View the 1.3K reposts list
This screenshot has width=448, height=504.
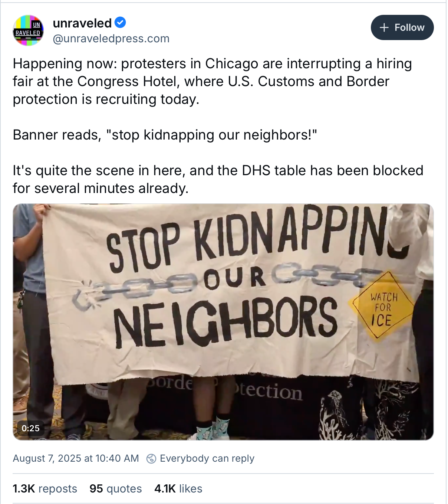(45, 488)
